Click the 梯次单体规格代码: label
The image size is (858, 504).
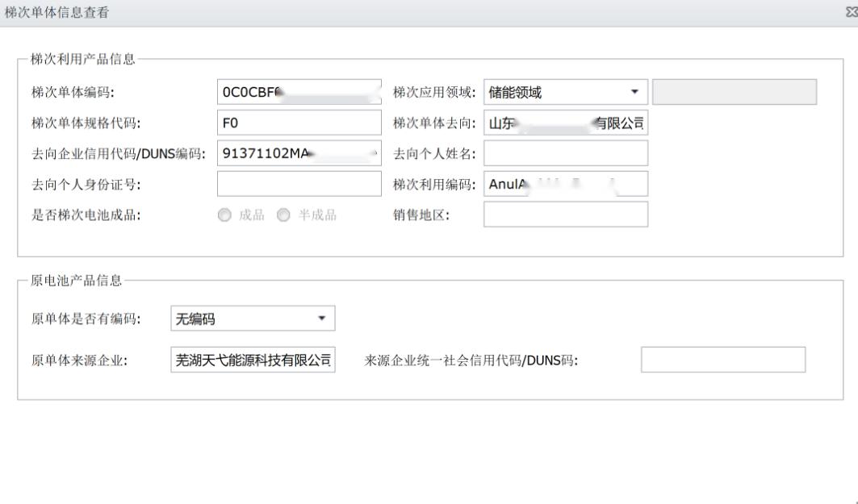[86, 123]
